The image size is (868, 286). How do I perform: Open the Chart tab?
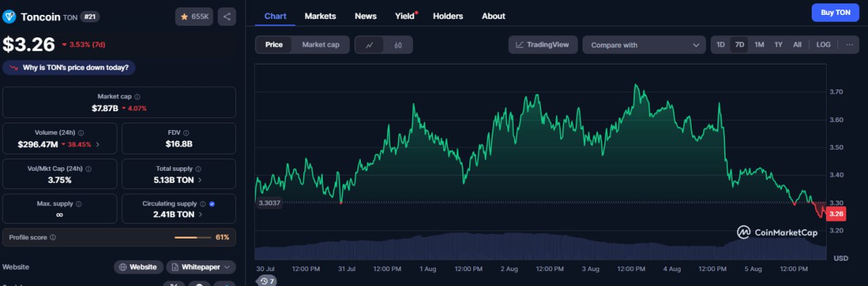pos(275,16)
